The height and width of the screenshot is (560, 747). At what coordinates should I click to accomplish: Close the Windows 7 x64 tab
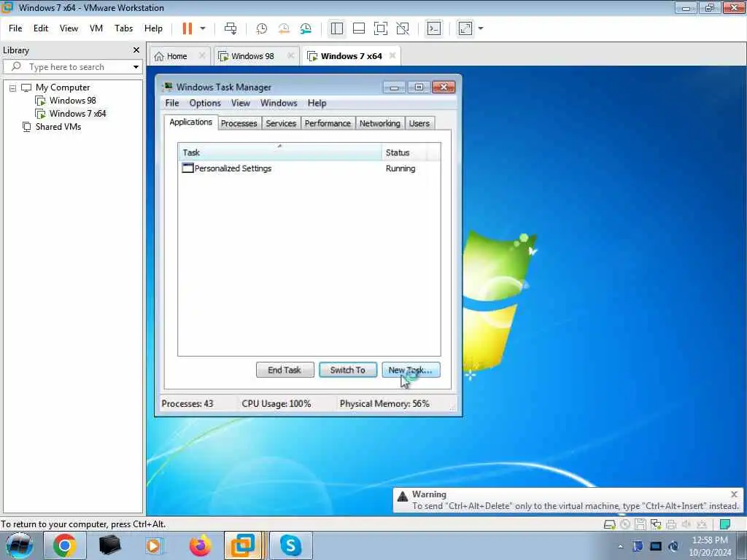[x=392, y=55]
